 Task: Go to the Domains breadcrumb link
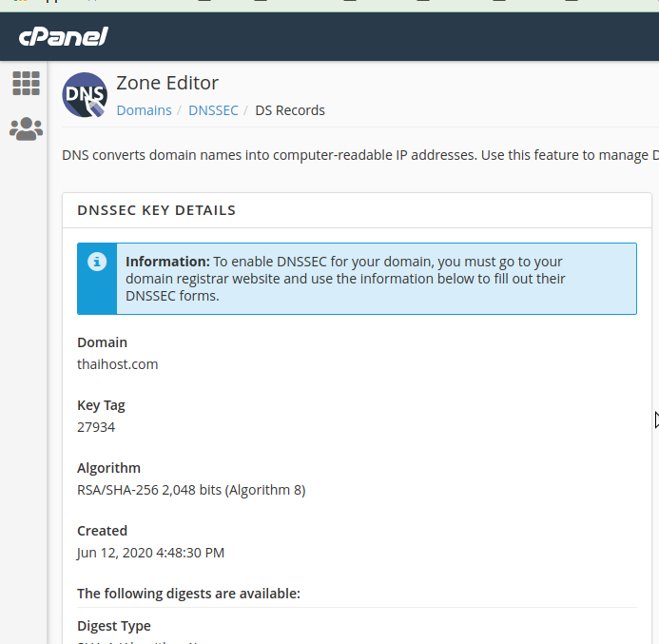pos(144,110)
